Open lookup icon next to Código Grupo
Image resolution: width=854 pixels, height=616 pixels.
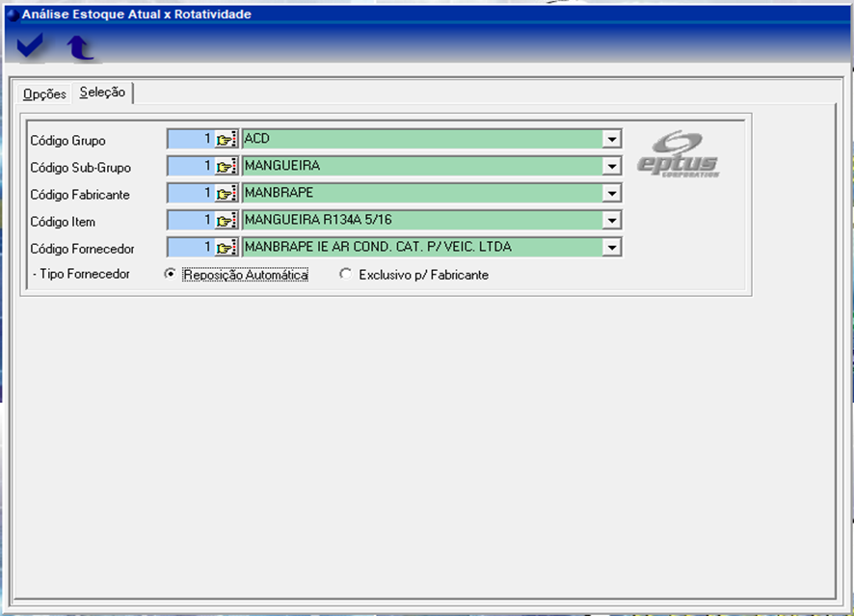[227, 140]
